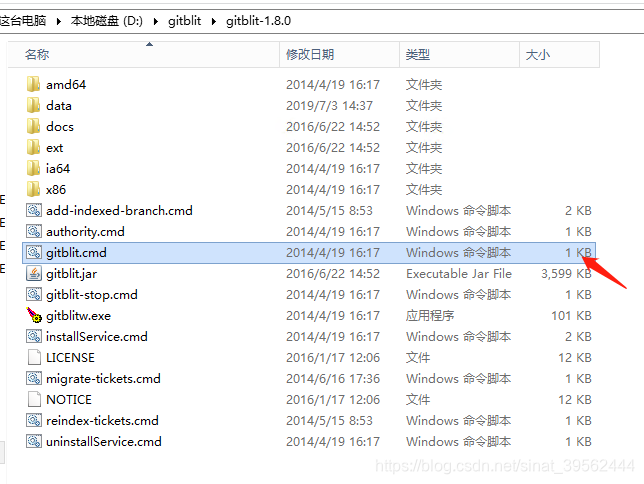The height and width of the screenshot is (484, 644).
Task: Select file gitblitw.exe
Action: [78, 315]
